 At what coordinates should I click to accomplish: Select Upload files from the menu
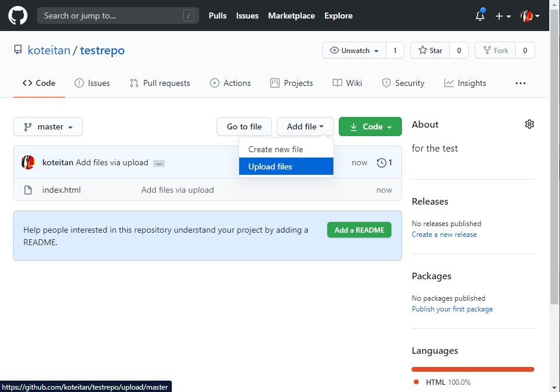pyautogui.click(x=286, y=166)
